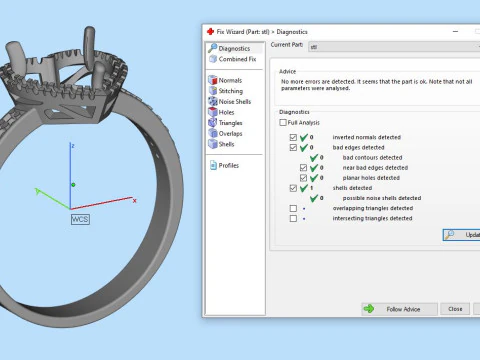Image resolution: width=480 pixels, height=360 pixels.
Task: Uncheck bad edges detected checkbox
Action: (293, 147)
